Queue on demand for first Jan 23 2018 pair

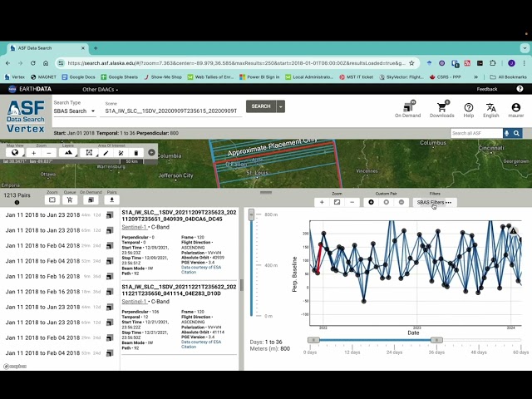110,215
